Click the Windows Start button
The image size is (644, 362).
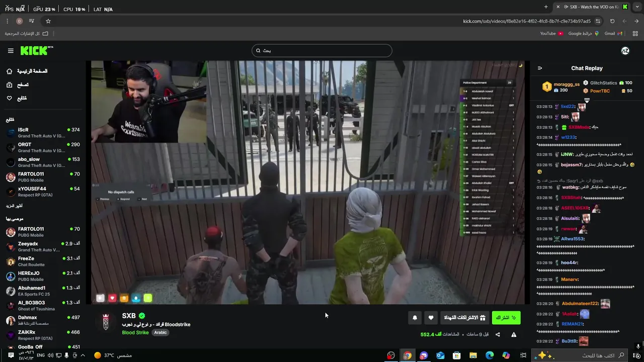[x=636, y=355]
